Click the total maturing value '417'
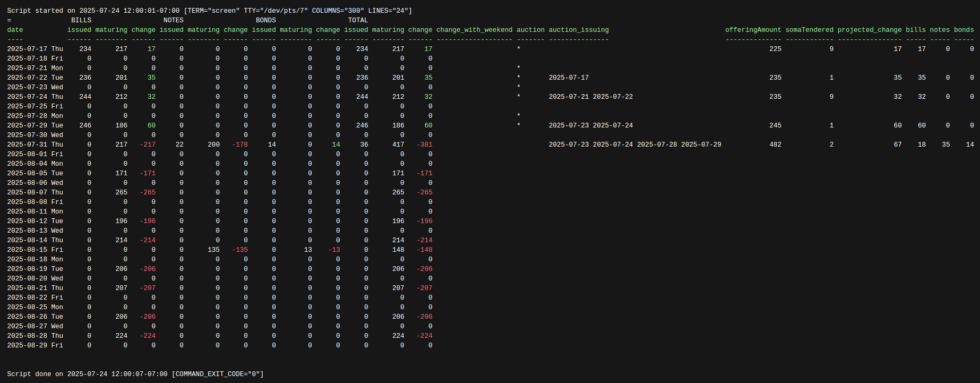980x383 pixels. point(398,144)
